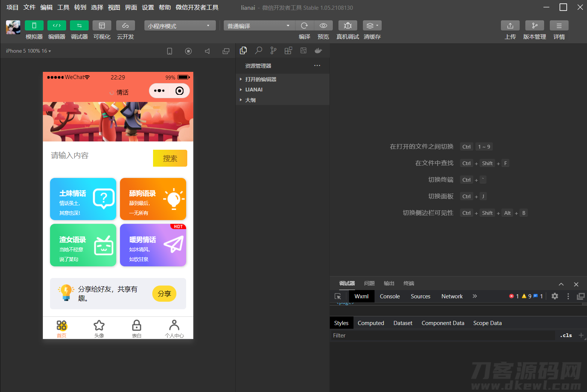Click the compile refresh icon

pos(304,26)
